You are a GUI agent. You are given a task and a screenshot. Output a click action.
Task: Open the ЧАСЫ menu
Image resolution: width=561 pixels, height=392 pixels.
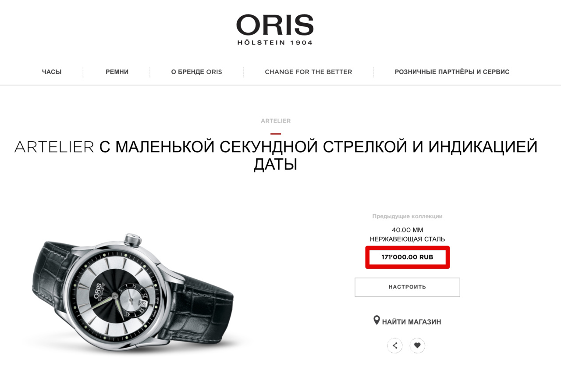click(x=52, y=72)
